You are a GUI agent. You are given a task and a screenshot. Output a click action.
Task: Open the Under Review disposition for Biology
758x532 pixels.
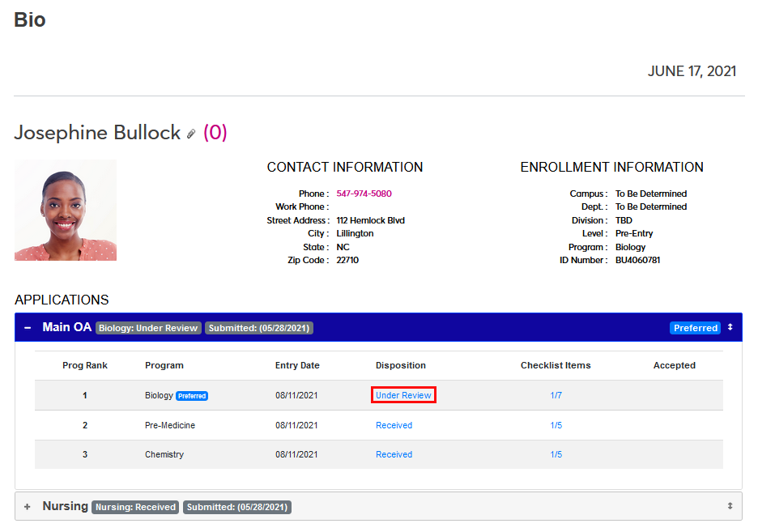[x=403, y=395]
